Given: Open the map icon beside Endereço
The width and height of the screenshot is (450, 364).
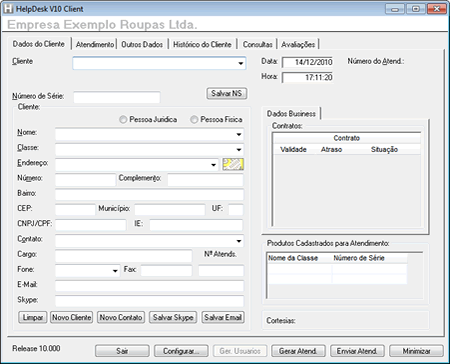Looking at the screenshot, I should click(x=233, y=164).
